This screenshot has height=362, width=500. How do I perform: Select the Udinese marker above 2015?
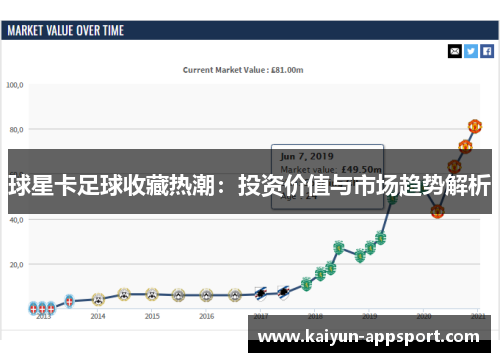coord(152,294)
